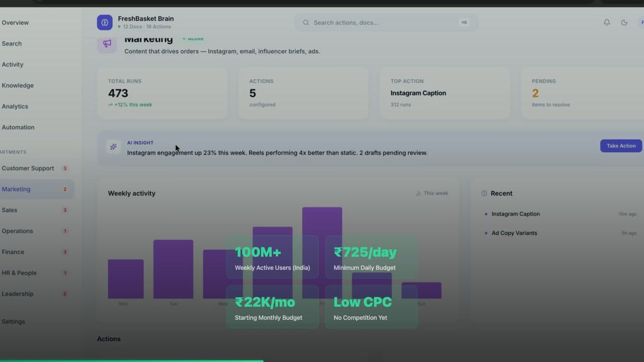Screen dimensions: 644x362
Task: Focus the Search actions, docs field
Action: coord(386,23)
